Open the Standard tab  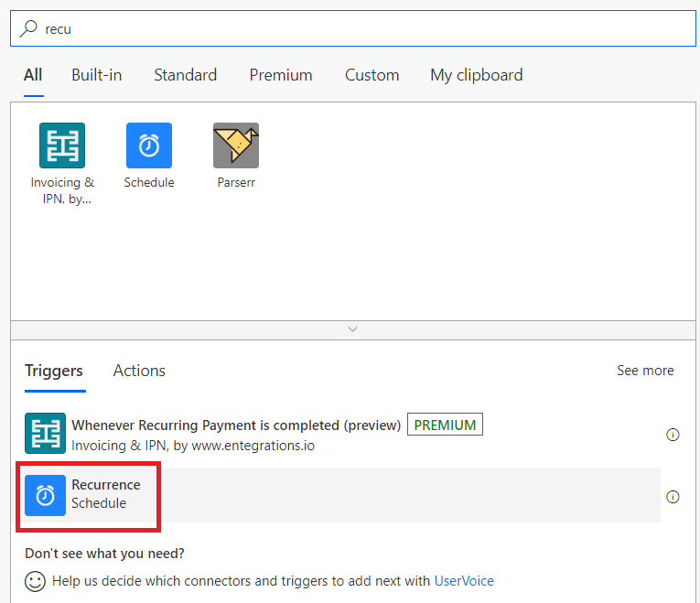[x=185, y=75]
